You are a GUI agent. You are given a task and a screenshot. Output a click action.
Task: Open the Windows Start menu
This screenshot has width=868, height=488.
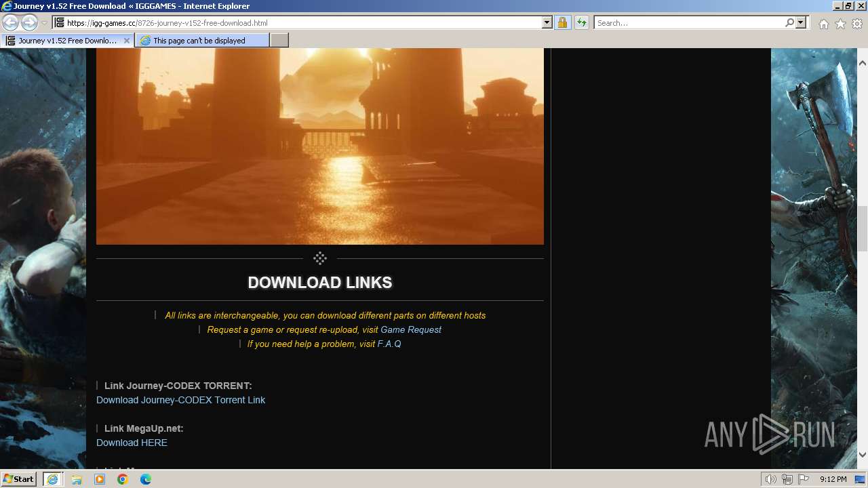click(18, 479)
